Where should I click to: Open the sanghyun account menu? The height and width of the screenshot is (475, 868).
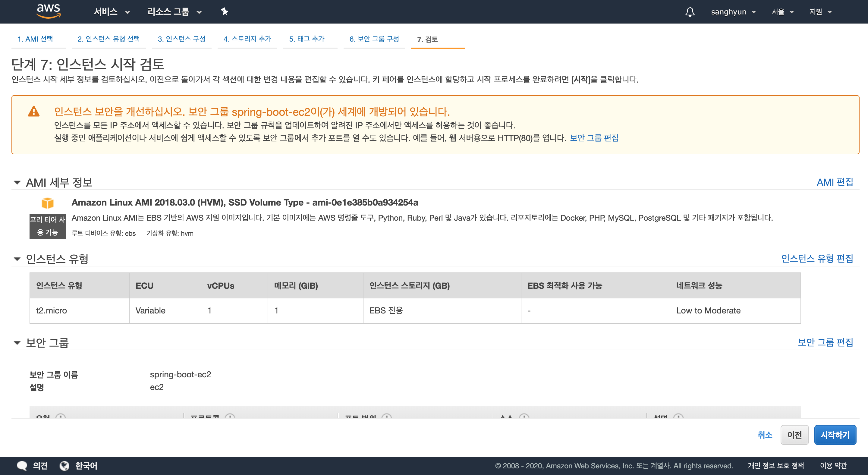733,12
